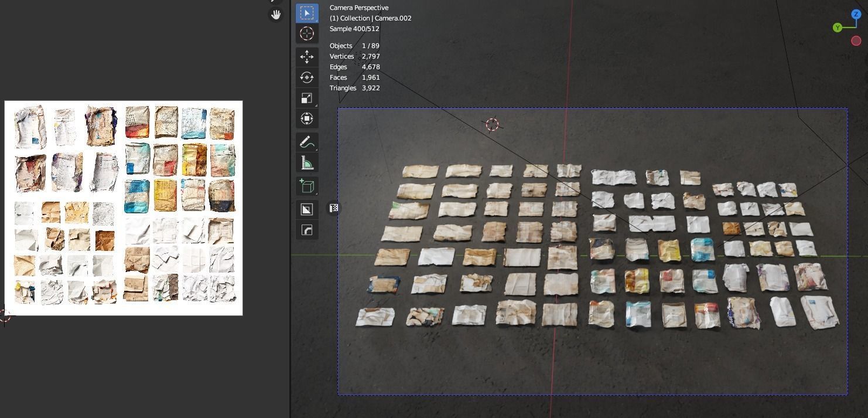Activate the 3D Cursor tool
The image size is (868, 418).
[x=307, y=33]
